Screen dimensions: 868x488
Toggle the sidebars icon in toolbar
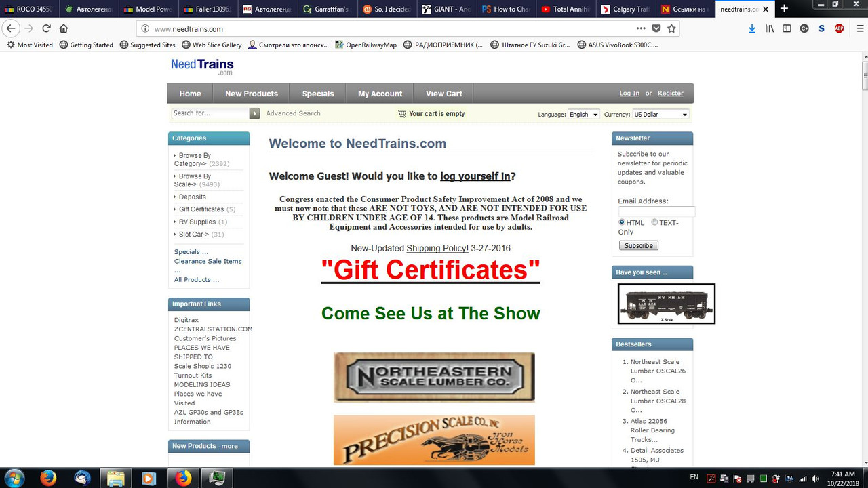click(787, 28)
